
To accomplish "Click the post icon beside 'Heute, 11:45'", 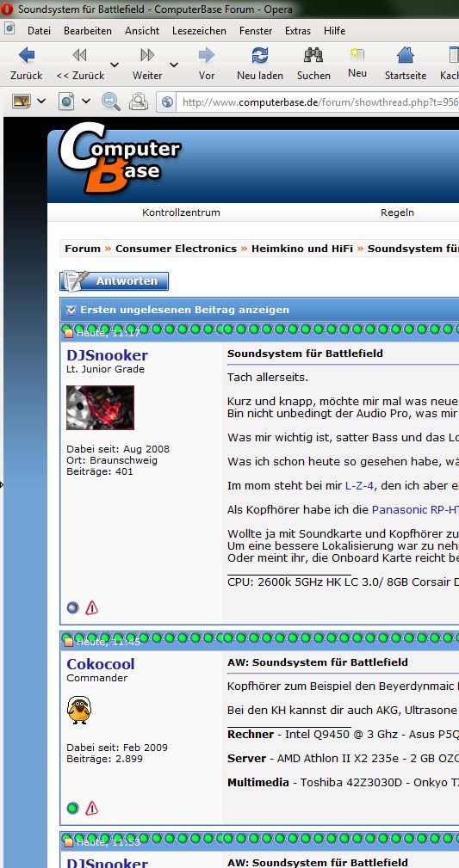I will [x=68, y=642].
